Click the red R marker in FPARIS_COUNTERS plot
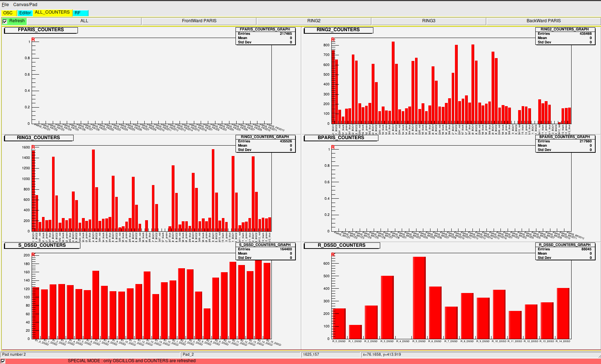 click(33, 39)
